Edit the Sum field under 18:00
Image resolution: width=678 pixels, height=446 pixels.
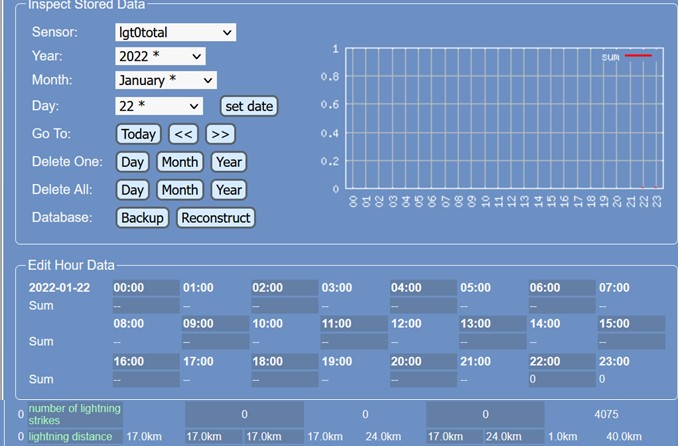tap(285, 379)
